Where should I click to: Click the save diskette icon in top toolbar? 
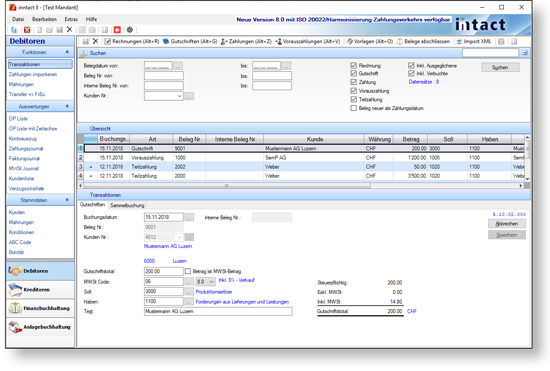pyautogui.click(x=60, y=30)
